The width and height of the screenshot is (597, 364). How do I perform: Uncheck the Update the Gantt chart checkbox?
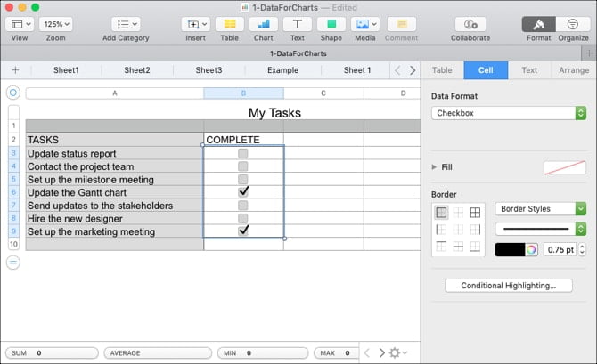pos(243,191)
